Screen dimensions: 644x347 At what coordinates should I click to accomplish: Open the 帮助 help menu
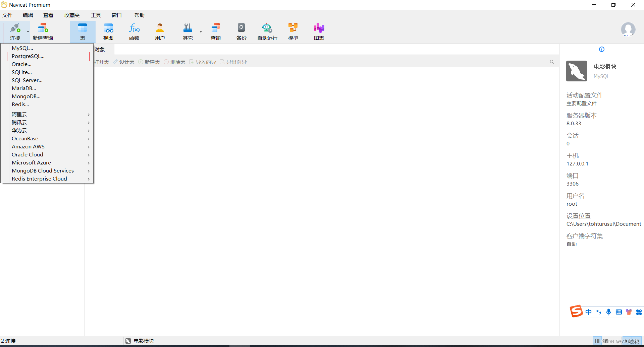140,15
